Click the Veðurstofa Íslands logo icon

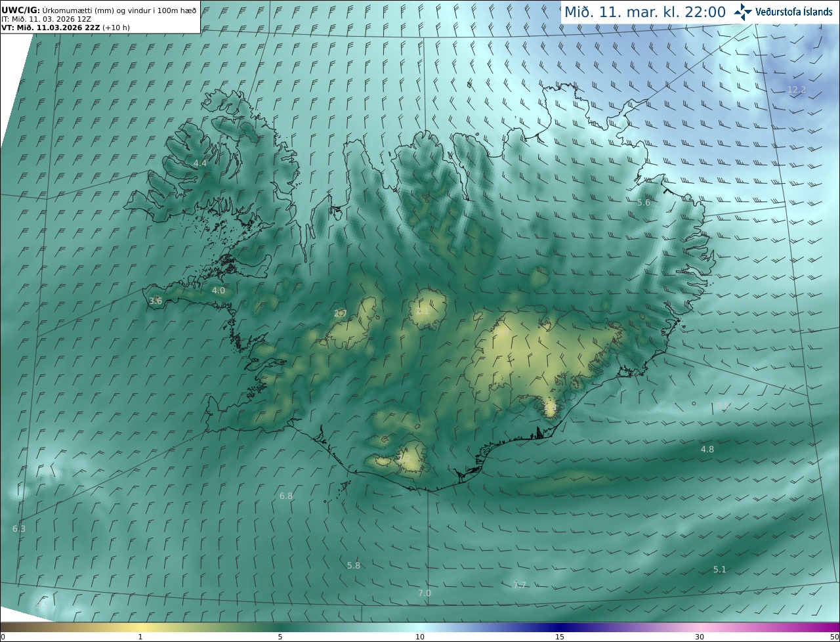coord(743,12)
